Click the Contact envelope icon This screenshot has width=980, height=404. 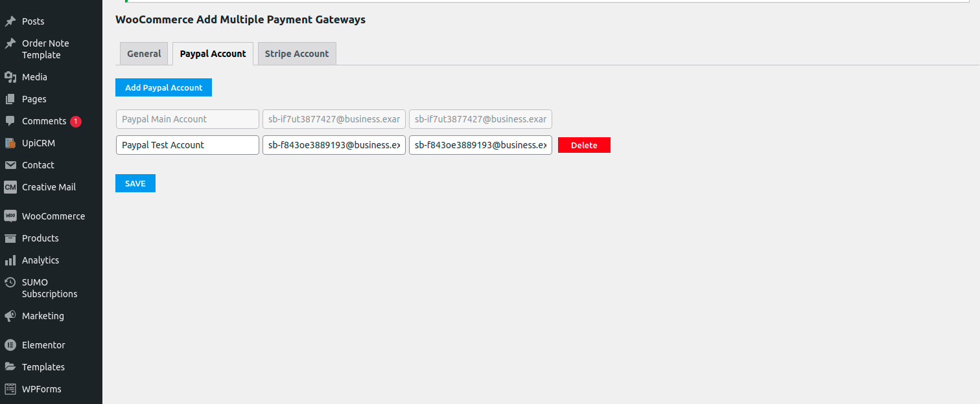10,165
